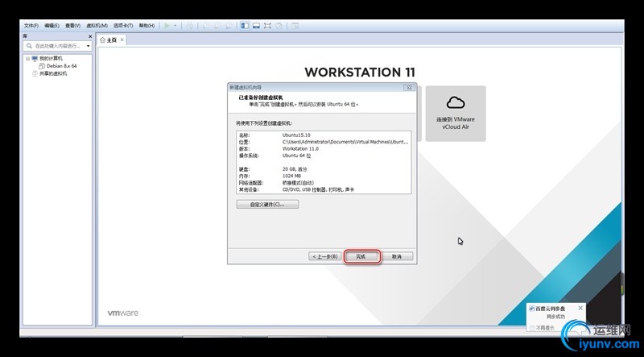Check the 不再提示 checkbox in the notification
This screenshot has width=644, height=357.
click(533, 328)
